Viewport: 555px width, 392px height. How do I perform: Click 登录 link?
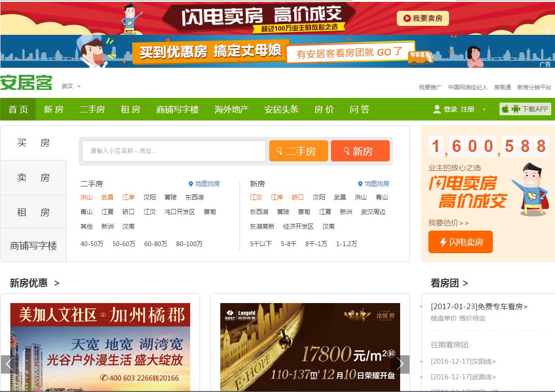click(450, 109)
